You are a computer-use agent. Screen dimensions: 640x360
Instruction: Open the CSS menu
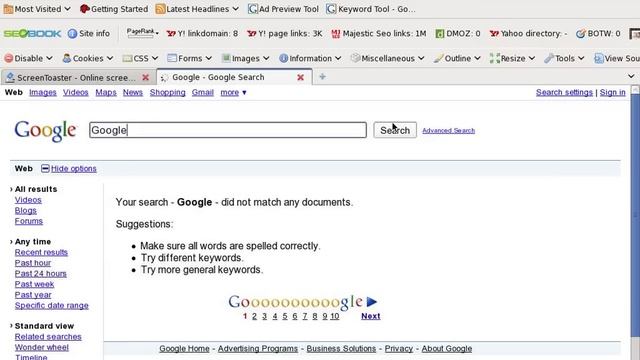tap(140, 58)
